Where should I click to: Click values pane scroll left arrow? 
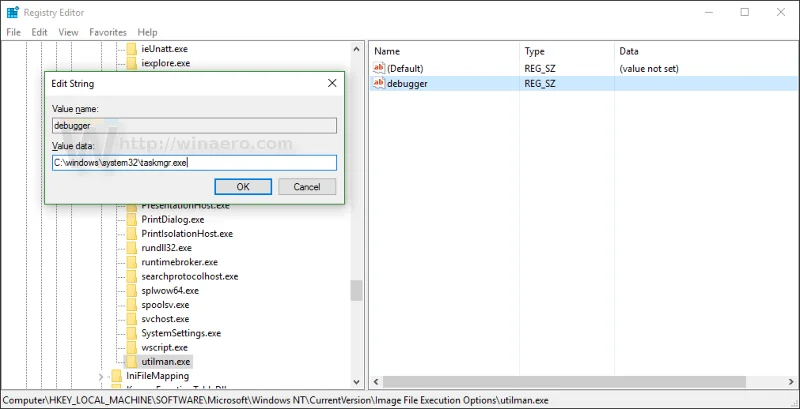(376, 381)
